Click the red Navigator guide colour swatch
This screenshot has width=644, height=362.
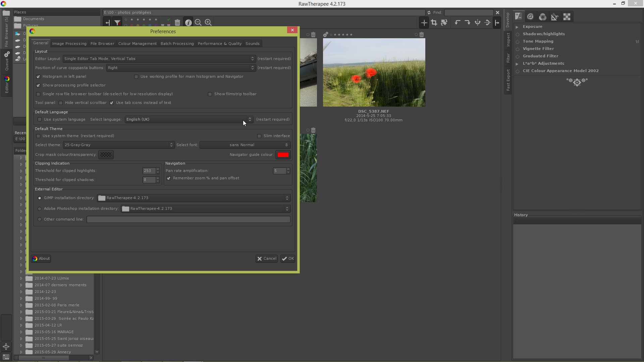pyautogui.click(x=283, y=155)
